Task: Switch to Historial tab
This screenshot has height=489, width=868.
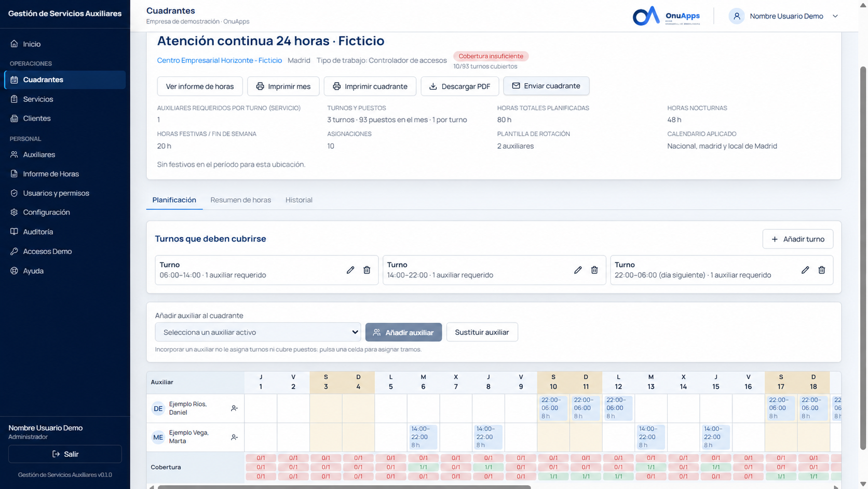Action: [x=299, y=200]
